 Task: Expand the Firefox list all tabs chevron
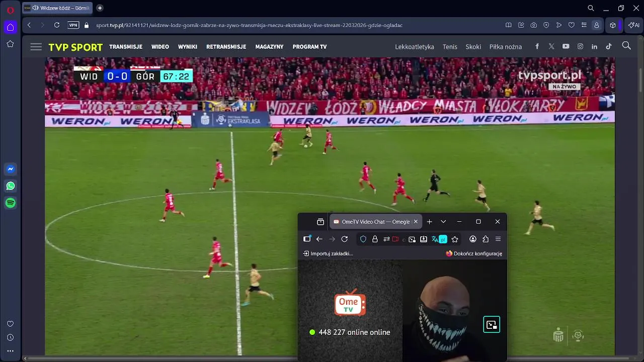[x=443, y=222]
